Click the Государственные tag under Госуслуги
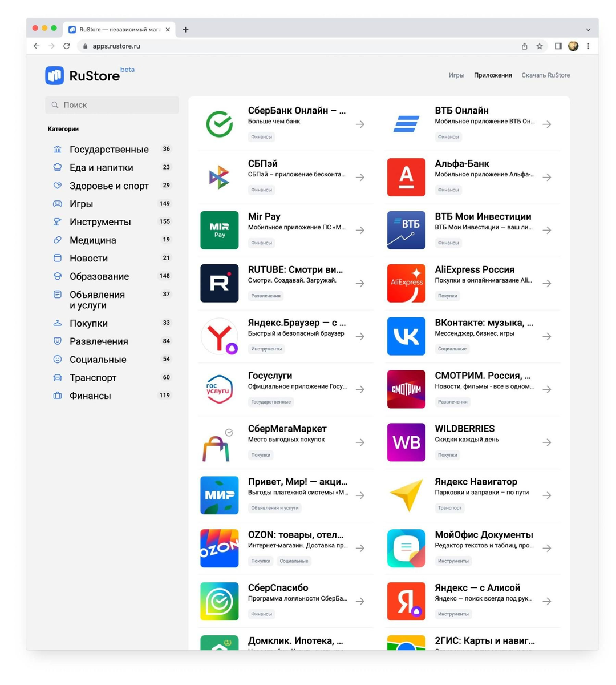616x685 pixels. (271, 402)
